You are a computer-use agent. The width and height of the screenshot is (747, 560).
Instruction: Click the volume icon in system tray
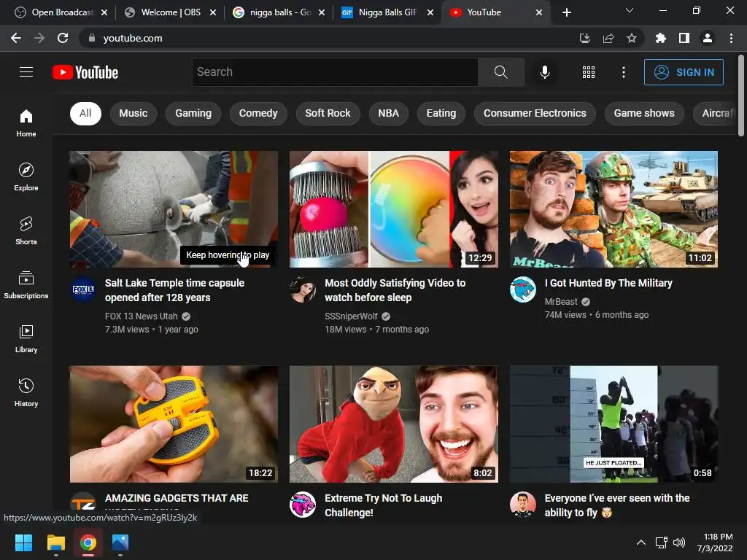(679, 542)
